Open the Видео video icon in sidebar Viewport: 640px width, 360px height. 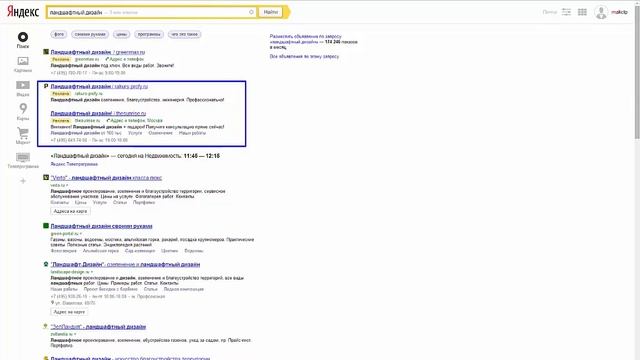coord(23,85)
